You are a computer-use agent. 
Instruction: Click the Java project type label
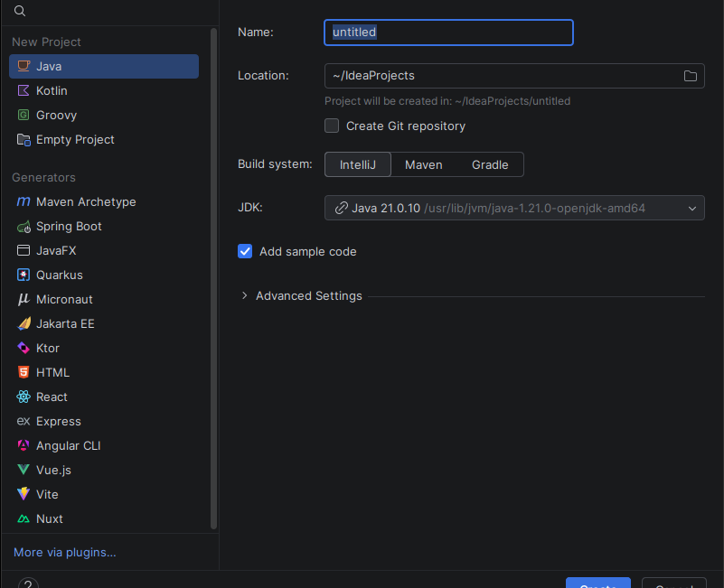(49, 67)
